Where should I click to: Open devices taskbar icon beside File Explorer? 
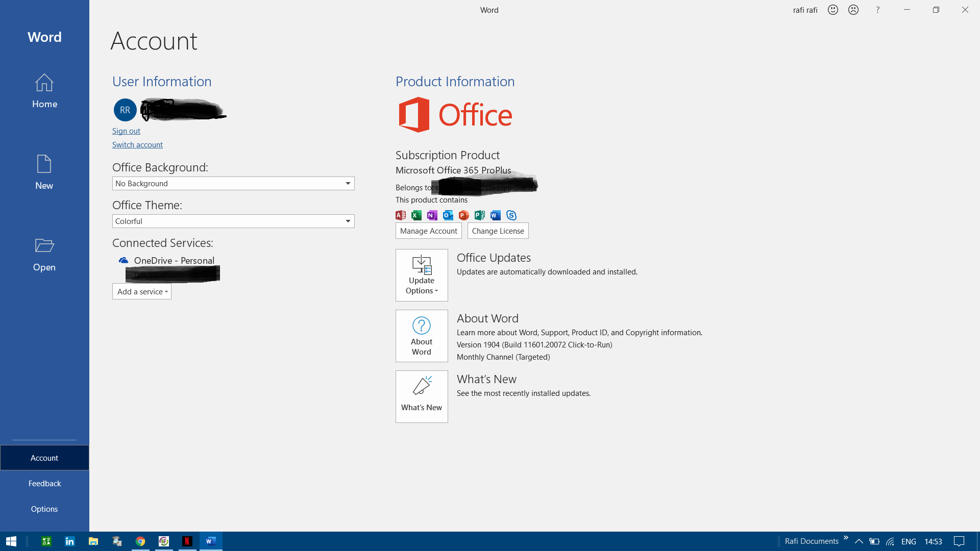click(x=117, y=541)
